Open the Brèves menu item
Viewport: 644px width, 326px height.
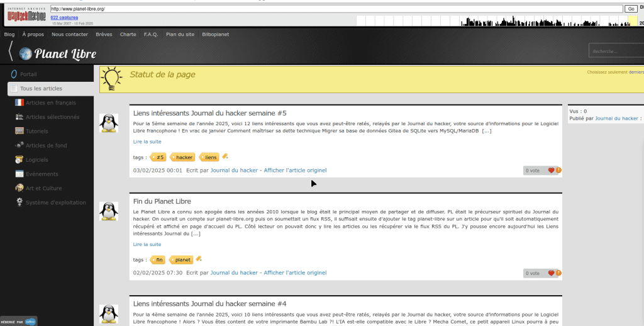coord(104,35)
